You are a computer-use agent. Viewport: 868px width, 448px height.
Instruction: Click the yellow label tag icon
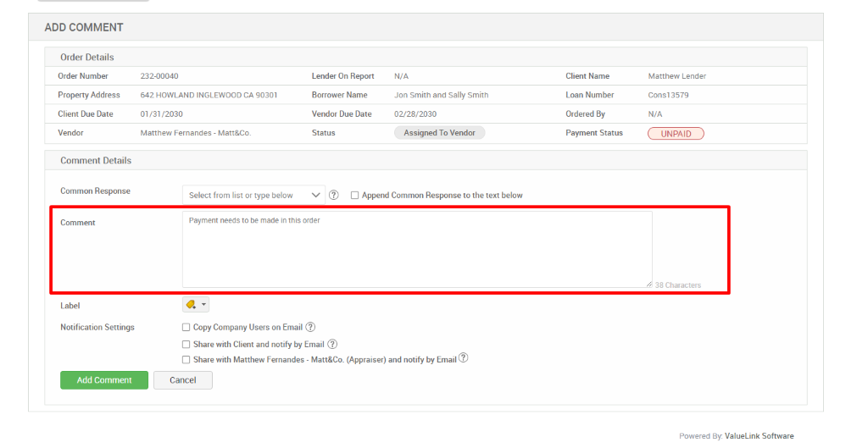tap(191, 305)
